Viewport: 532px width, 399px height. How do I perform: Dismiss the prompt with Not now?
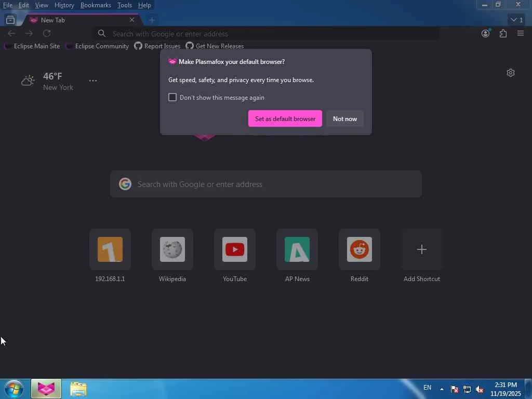(x=345, y=119)
